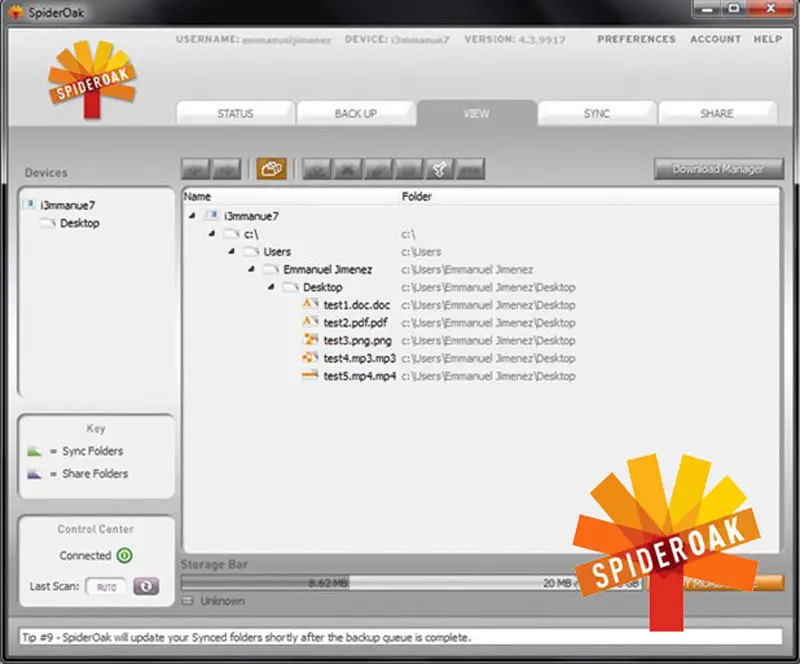Click the 8.62 MB storage value
The height and width of the screenshot is (664, 800).
pos(328,583)
